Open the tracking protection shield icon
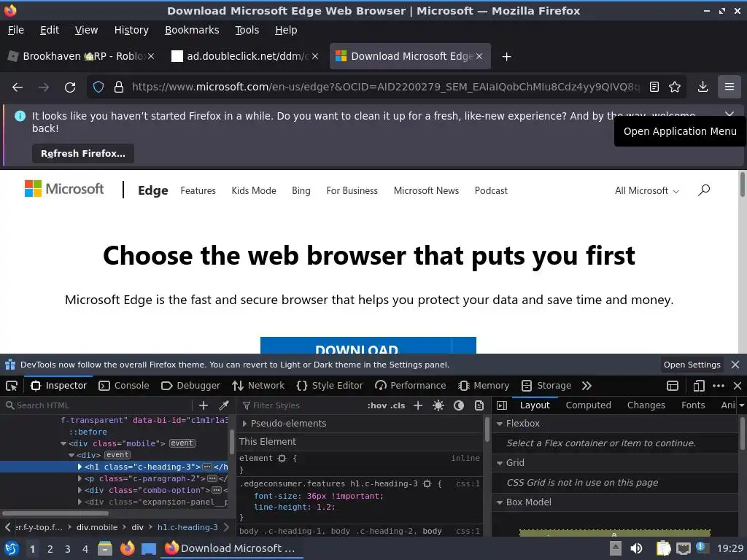Screen dimensions: 747x560 pos(98,87)
